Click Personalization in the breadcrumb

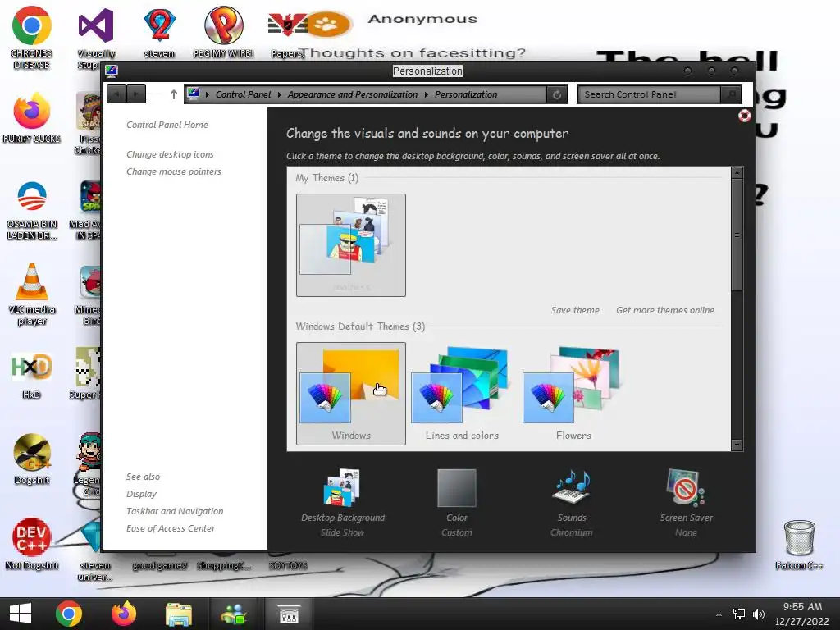pyautogui.click(x=466, y=94)
